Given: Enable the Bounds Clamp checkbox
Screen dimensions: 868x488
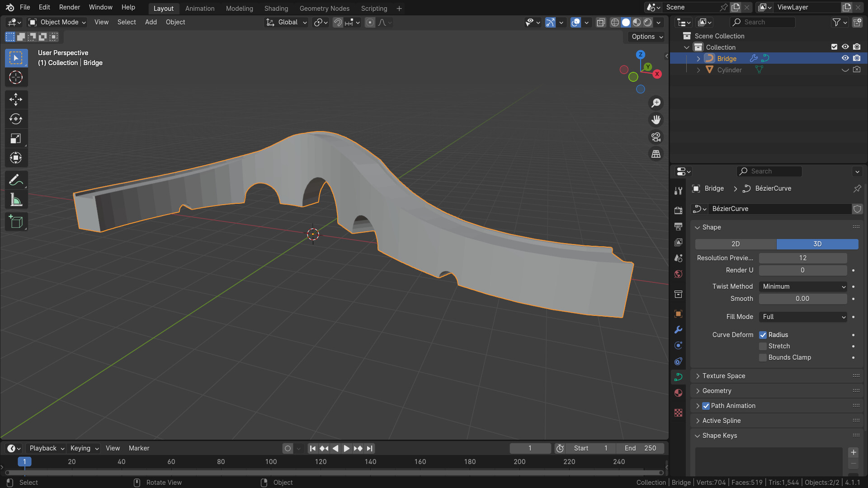Looking at the screenshot, I should click(763, 357).
